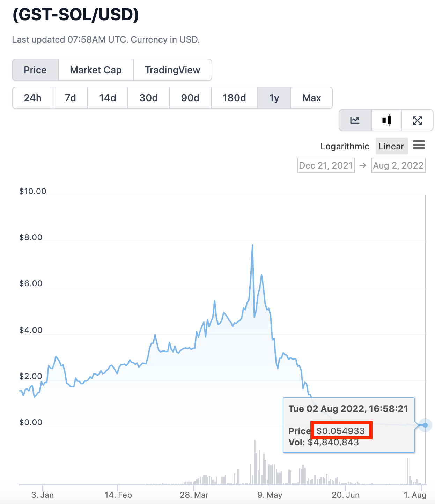The image size is (435, 504).
Task: Edit the Aug 2, 2022 end date
Action: 398,165
